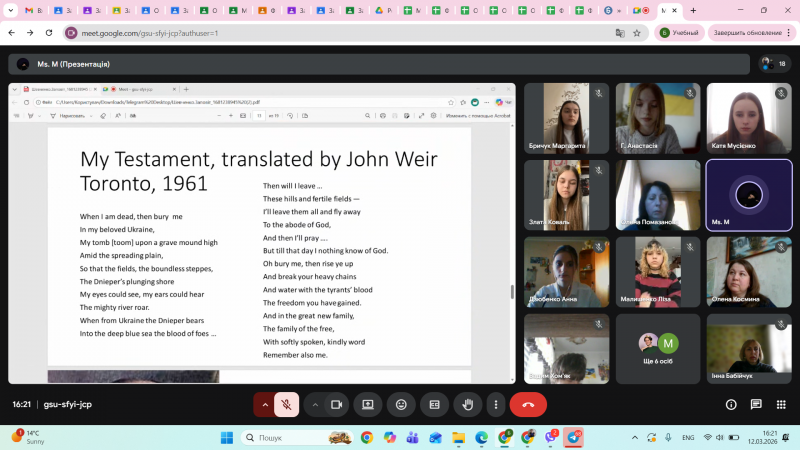Bookmark this page with star icon
800x450 pixels.
[636, 33]
